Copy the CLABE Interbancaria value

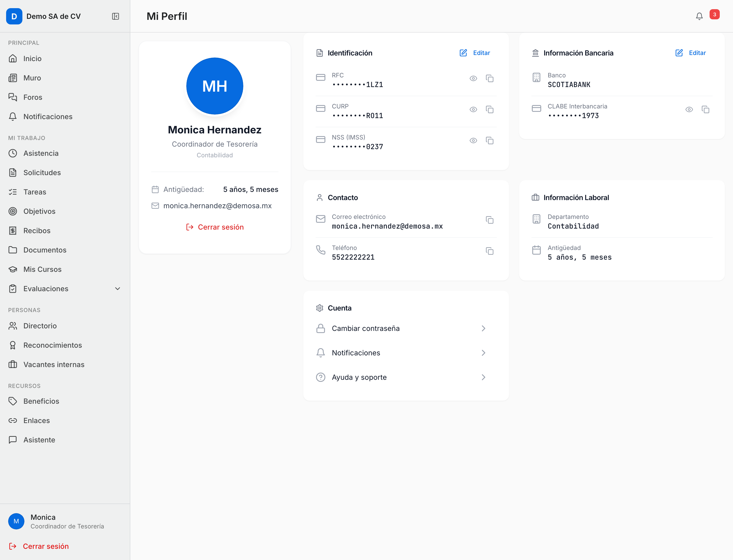coord(705,109)
